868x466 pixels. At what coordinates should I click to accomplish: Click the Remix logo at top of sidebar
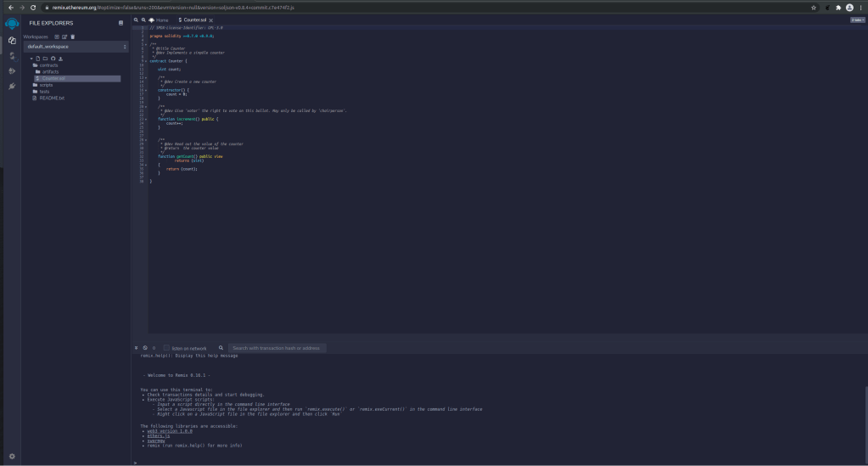tap(12, 23)
